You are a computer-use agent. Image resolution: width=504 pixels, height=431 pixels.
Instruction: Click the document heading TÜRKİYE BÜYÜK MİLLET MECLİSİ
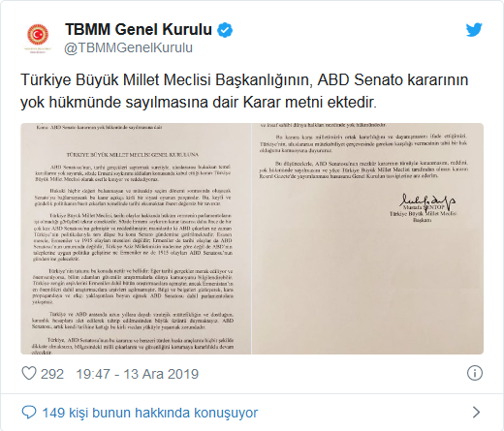point(133,155)
